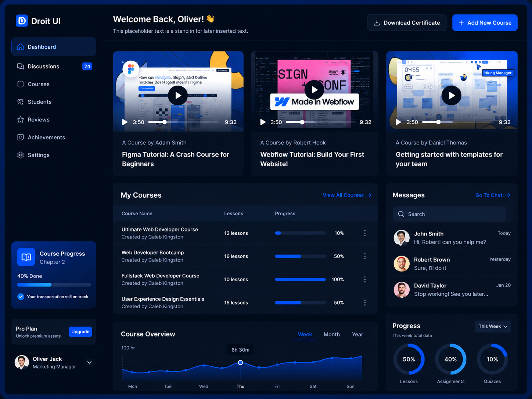Screen dimensions: 532x399
Task: Click the Settings gear icon
Action: pyautogui.click(x=21, y=155)
